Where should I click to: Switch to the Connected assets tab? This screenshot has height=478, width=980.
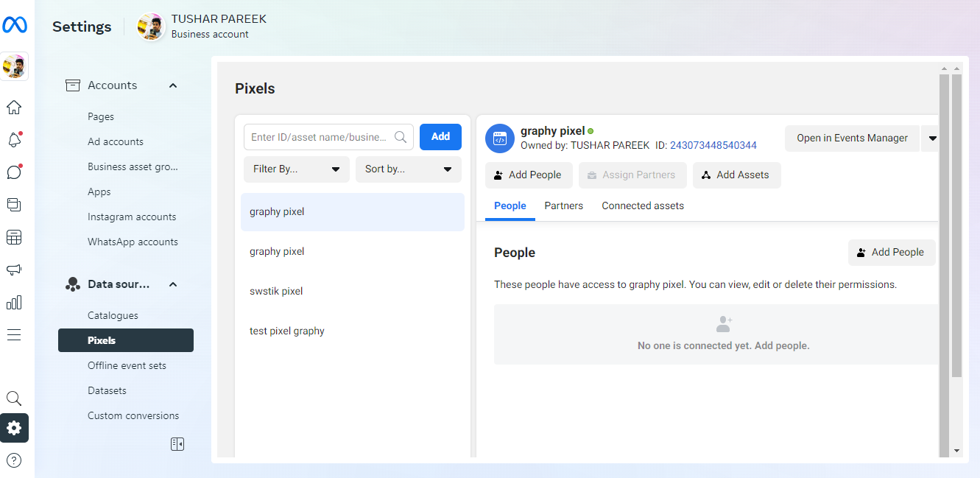[x=642, y=206]
